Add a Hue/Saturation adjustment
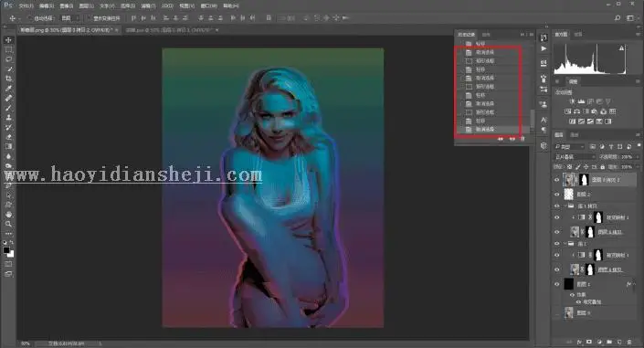Screen dimensions: 644x348 [567, 111]
